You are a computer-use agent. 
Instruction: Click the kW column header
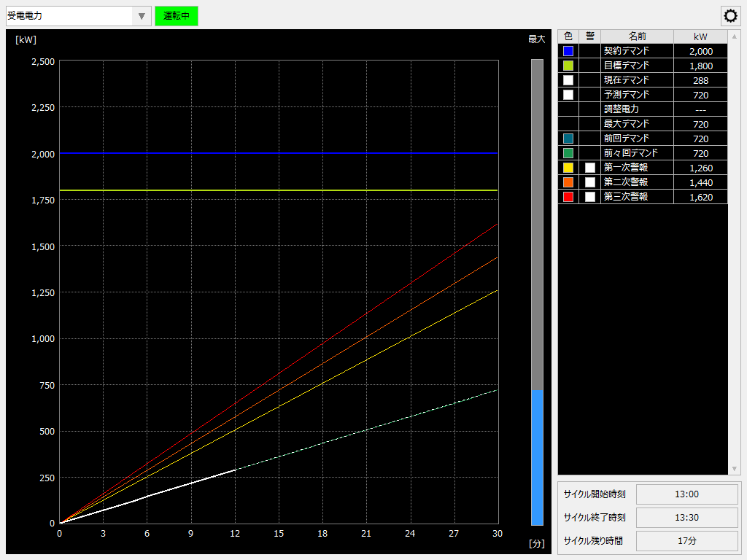[699, 36]
